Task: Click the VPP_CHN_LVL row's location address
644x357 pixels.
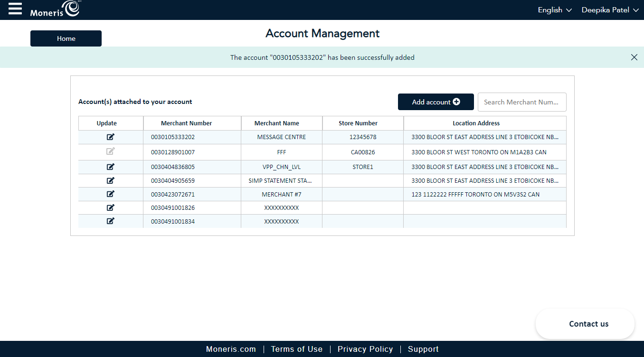Action: tap(485, 167)
